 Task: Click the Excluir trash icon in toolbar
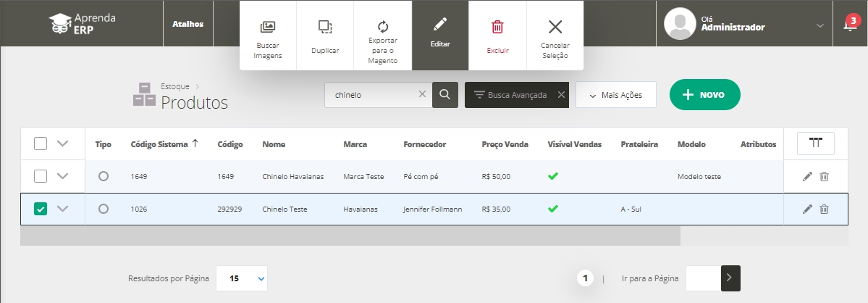[x=497, y=28]
